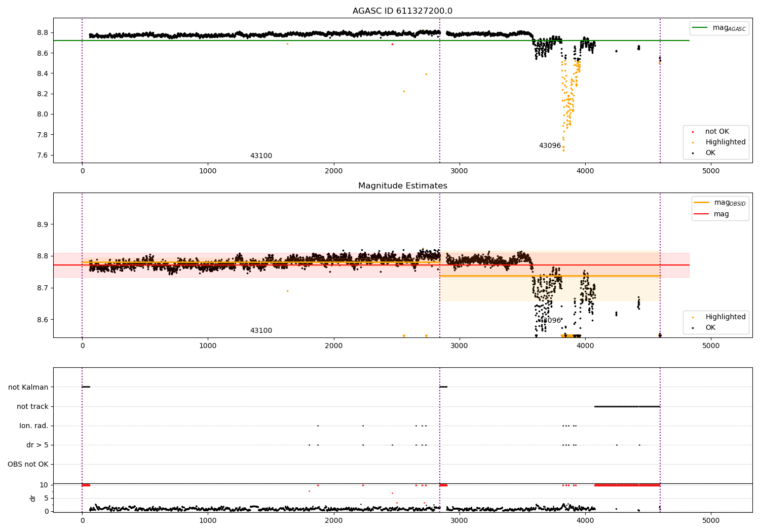Click '1000' x-tick under the dr plot

coord(208,521)
